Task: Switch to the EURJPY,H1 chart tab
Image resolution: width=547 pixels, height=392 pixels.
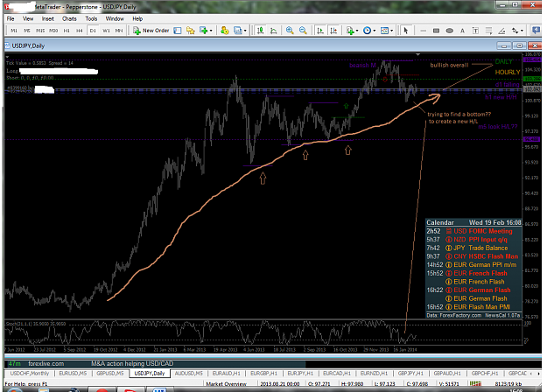Action: tap(300, 374)
